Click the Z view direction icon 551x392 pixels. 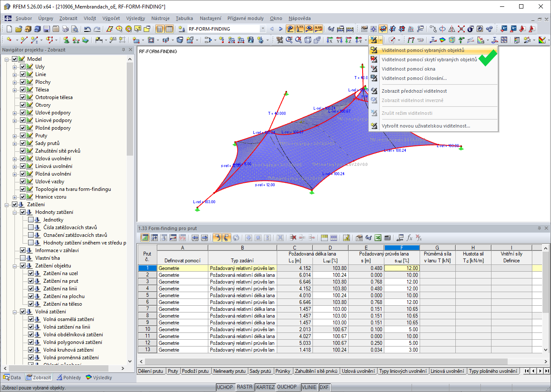(x=349, y=40)
